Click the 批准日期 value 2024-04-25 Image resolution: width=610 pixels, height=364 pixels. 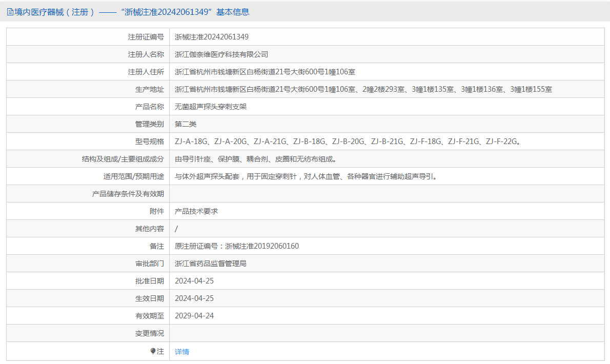(x=194, y=281)
